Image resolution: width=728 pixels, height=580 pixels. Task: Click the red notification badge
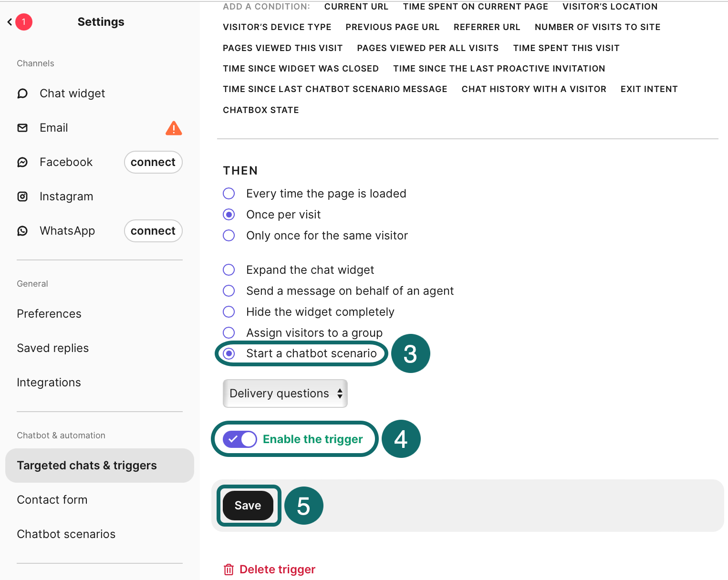(x=24, y=22)
